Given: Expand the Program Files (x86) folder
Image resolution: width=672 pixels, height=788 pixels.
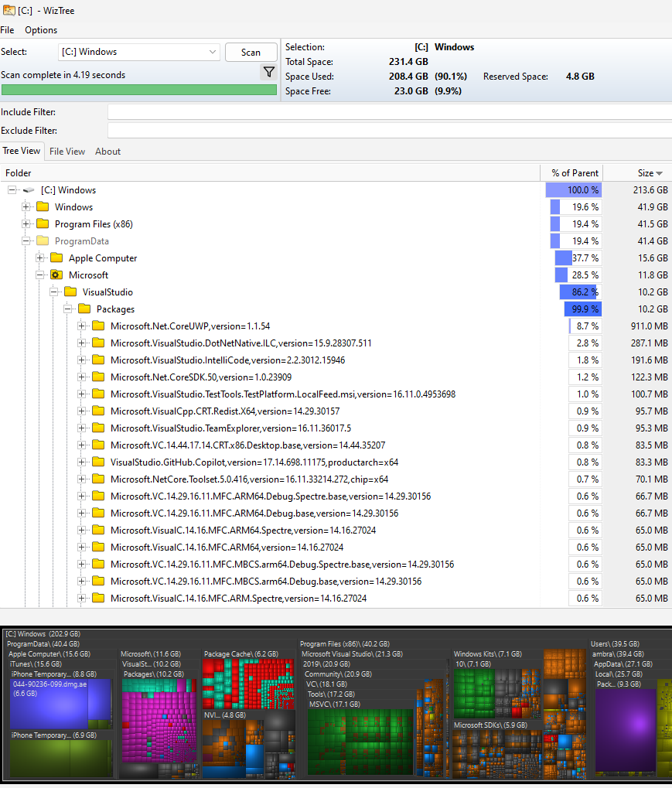Looking at the screenshot, I should tap(26, 223).
